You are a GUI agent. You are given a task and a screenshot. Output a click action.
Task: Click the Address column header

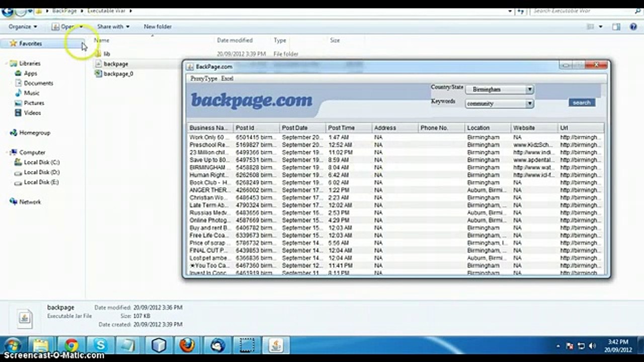(395, 128)
